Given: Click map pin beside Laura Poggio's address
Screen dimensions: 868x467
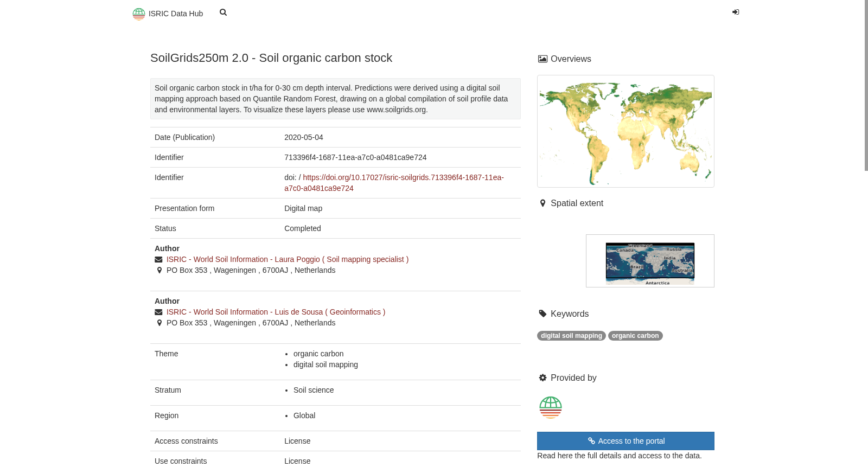Looking at the screenshot, I should (159, 270).
